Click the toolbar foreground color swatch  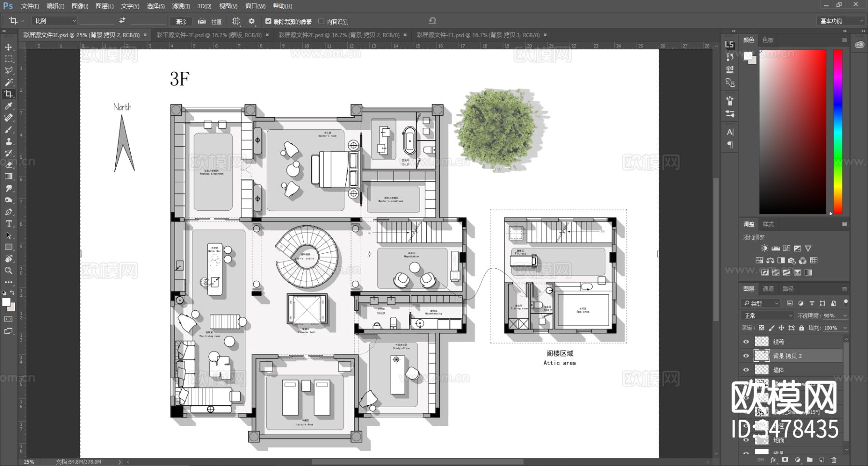tap(6, 302)
